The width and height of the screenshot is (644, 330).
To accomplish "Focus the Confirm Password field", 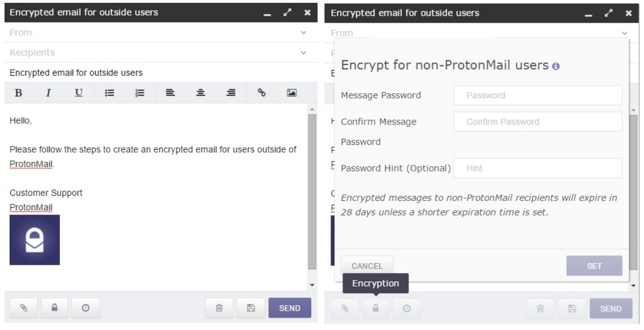I will [537, 122].
